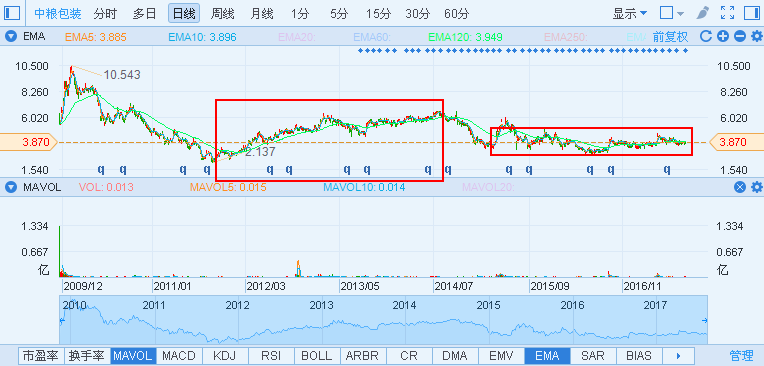The image size is (764, 366).
Task: Click the MAVOL10: 0.014 legend
Action: (364, 187)
